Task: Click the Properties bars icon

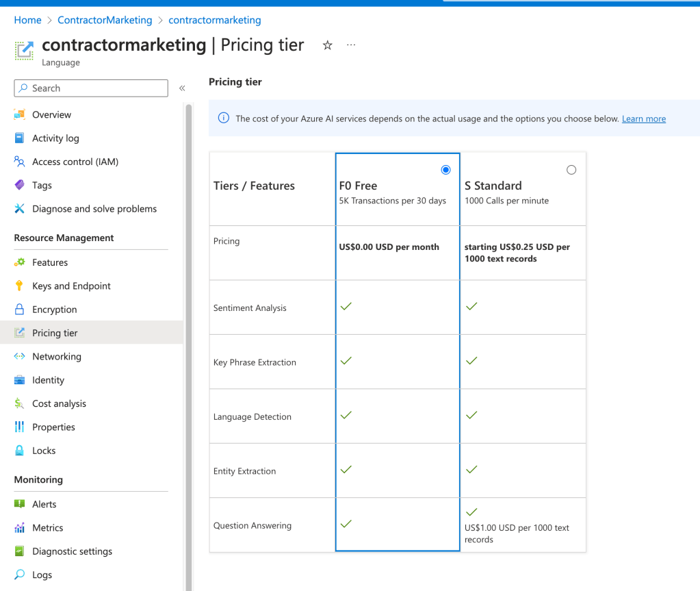Action: coord(19,427)
